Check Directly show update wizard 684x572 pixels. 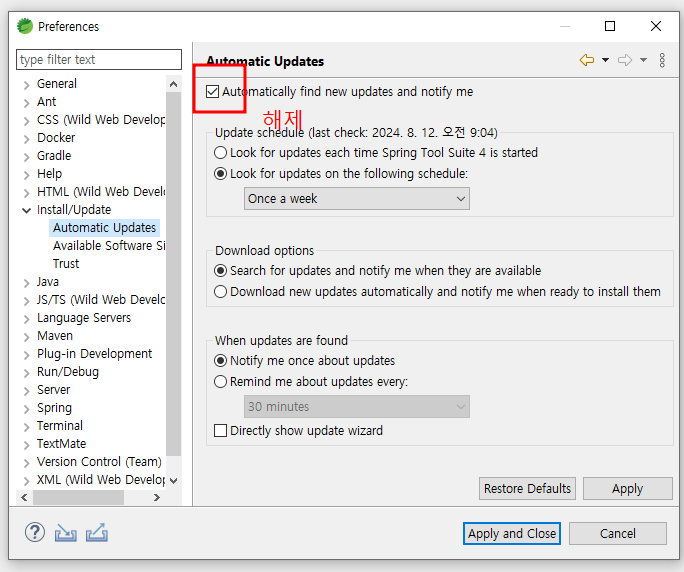(x=220, y=431)
